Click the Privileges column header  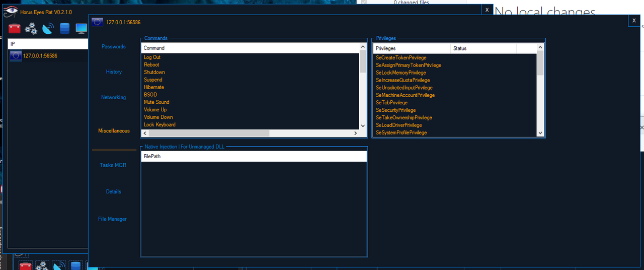tap(412, 48)
